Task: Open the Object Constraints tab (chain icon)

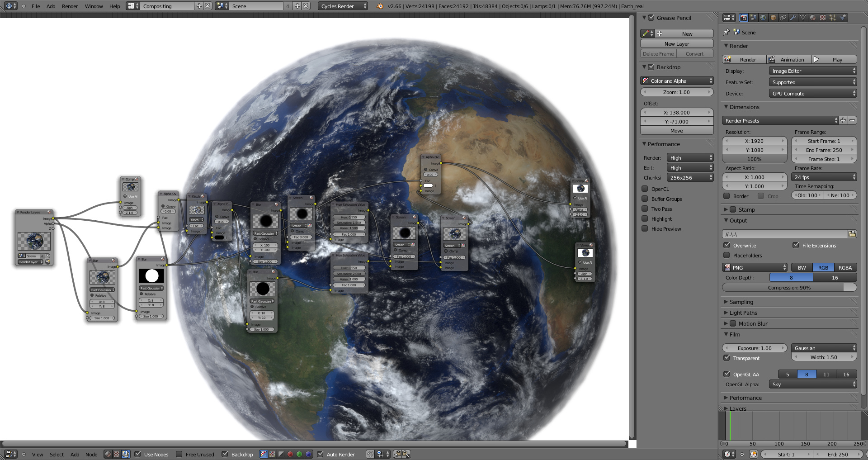Action: tap(783, 18)
